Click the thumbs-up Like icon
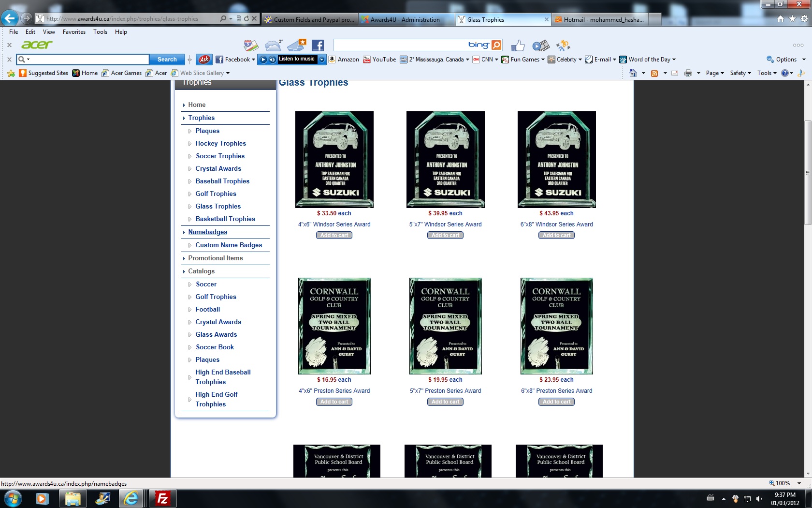Viewport: 812px width, 508px height. click(x=518, y=45)
